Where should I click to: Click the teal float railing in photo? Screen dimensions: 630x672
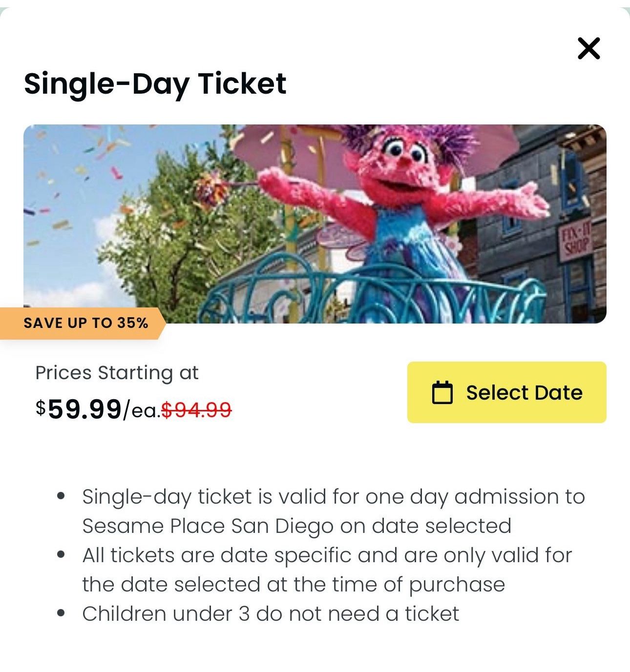[x=371, y=298]
